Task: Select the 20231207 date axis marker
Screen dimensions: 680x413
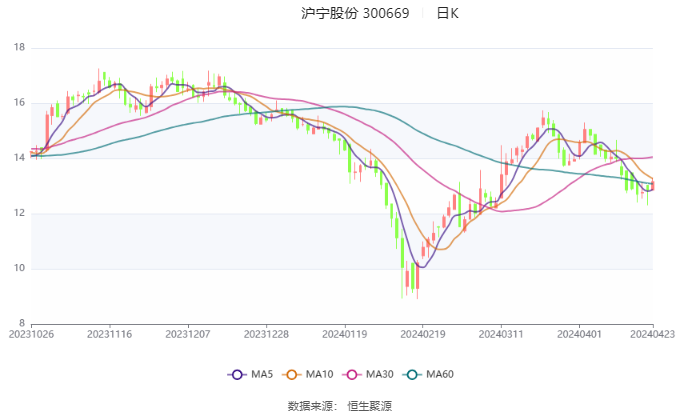Action: click(x=188, y=334)
